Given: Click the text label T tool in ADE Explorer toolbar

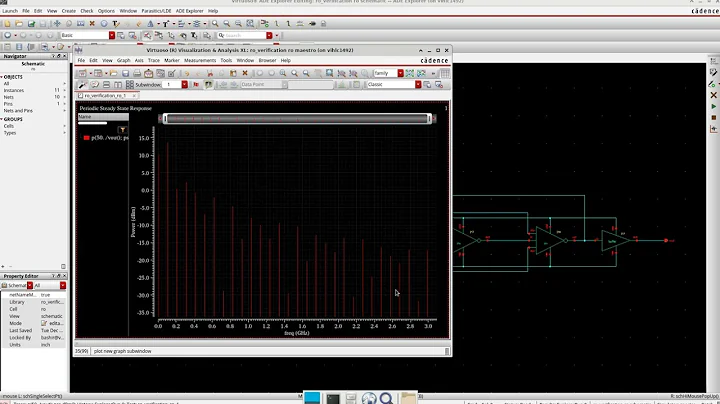Looking at the screenshot, I should click(116, 23).
